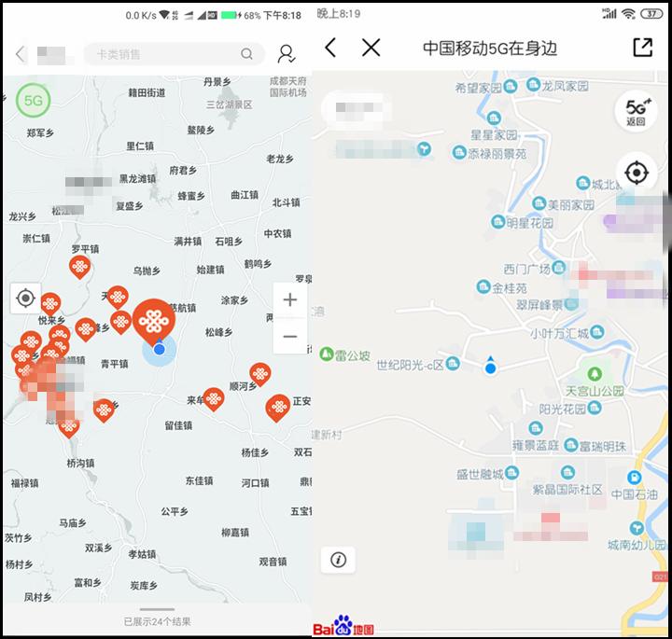Expand the 已展示24个结果 results panel
This screenshot has height=639, width=672.
pyautogui.click(x=157, y=618)
